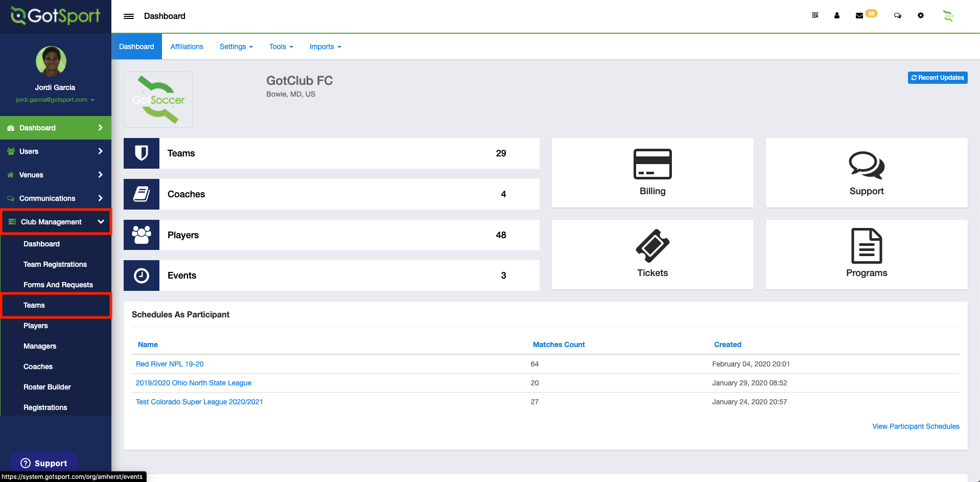
Task: Click the Teams count 29
Action: point(501,153)
